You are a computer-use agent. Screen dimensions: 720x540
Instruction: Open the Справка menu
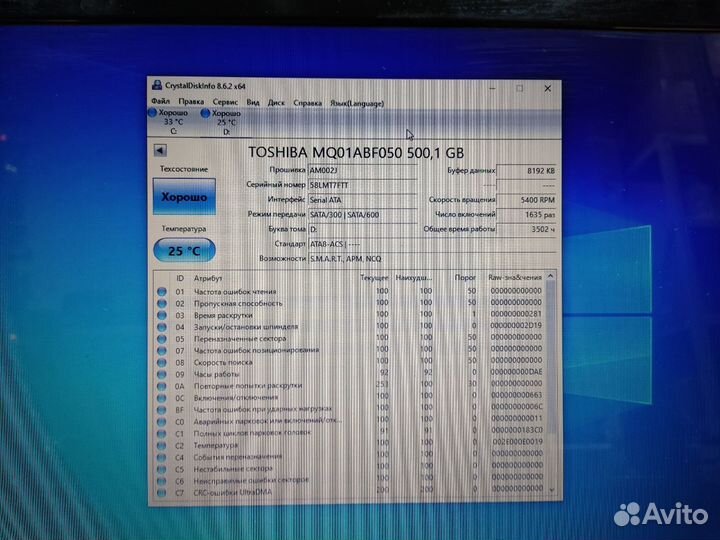307,103
